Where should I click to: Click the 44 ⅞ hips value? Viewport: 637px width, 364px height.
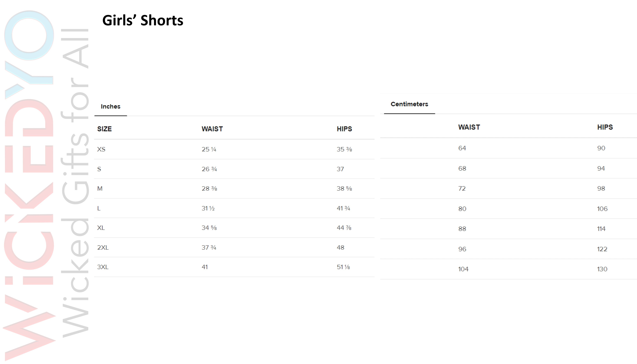click(344, 228)
